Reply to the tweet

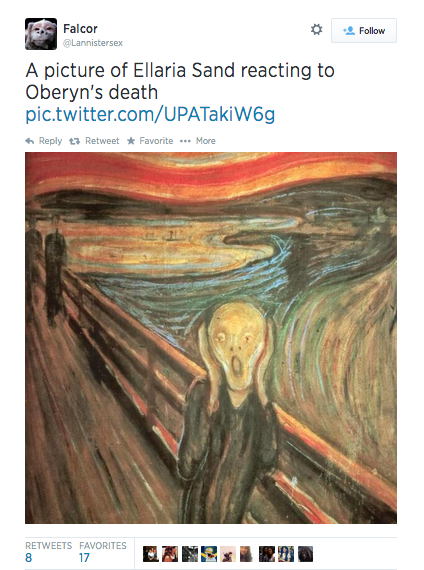click(x=44, y=141)
